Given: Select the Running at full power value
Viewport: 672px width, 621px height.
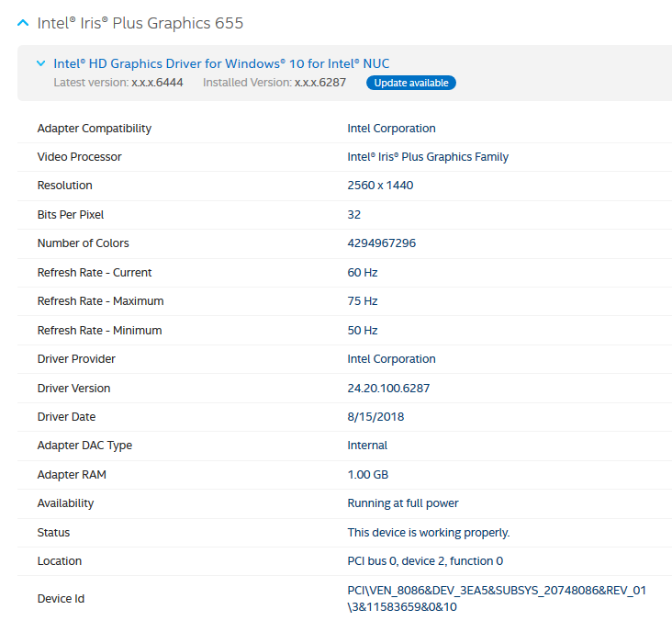Looking at the screenshot, I should coord(403,503).
